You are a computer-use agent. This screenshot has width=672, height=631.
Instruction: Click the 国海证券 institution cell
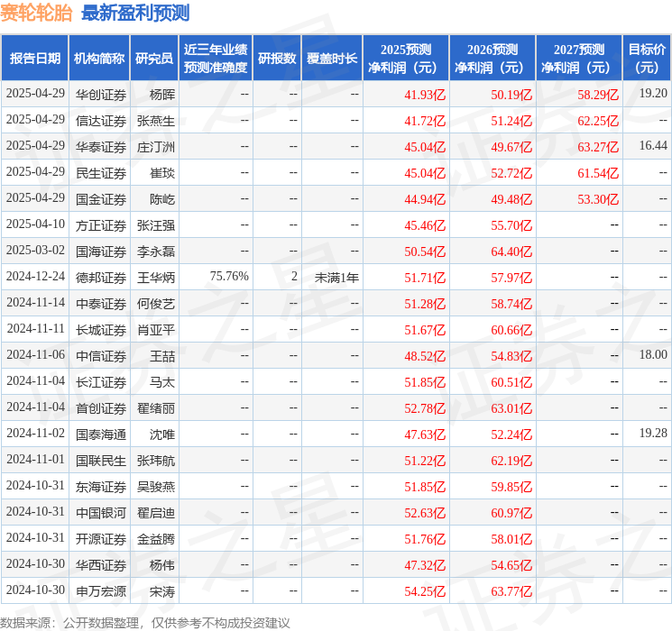pos(101,251)
